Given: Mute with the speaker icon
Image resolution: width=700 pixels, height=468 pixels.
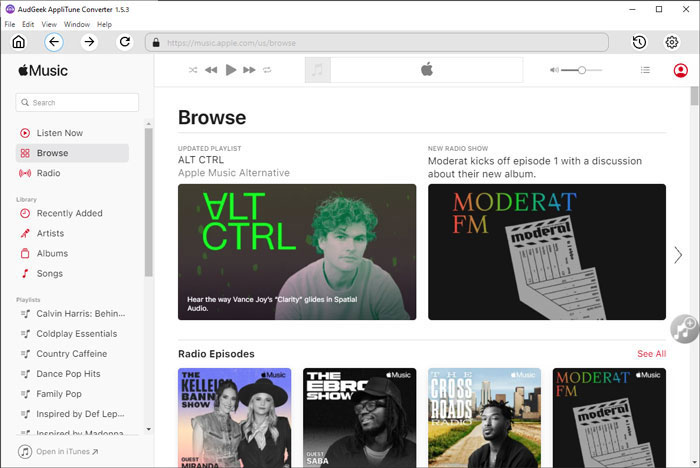Looking at the screenshot, I should pyautogui.click(x=554, y=70).
